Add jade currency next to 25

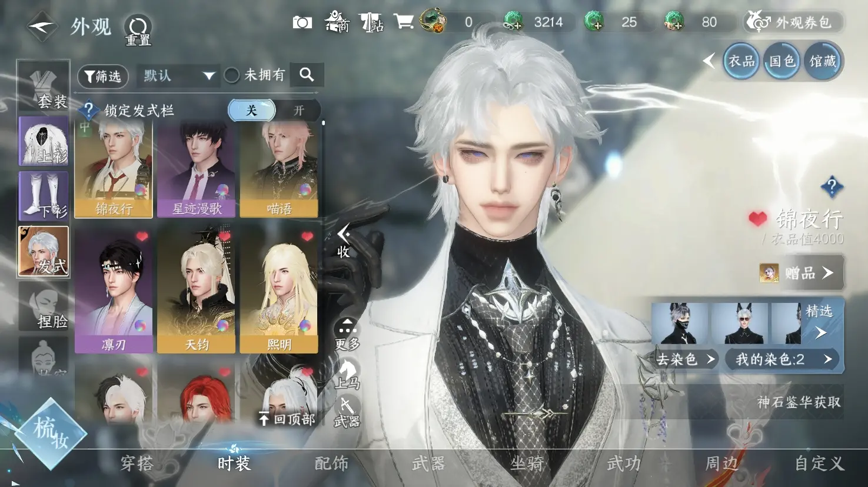594,22
